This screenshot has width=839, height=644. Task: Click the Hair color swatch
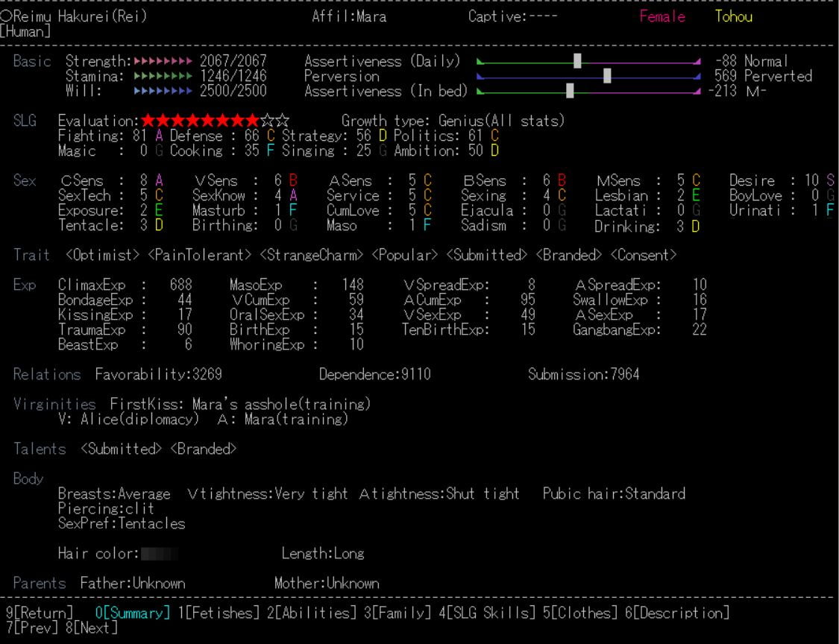[x=159, y=554]
